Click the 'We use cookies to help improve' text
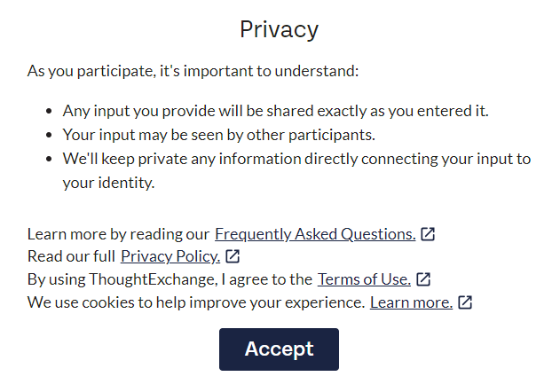Image resolution: width=560 pixels, height=392 pixels. (196, 302)
